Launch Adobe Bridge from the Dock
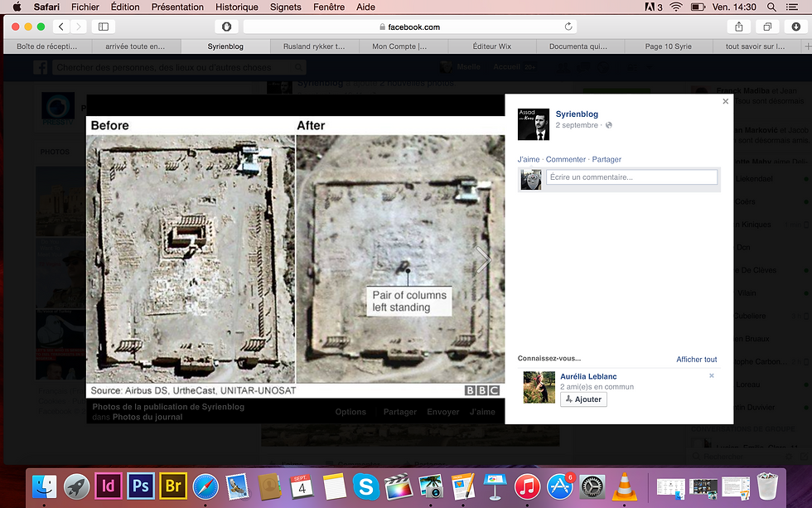The width and height of the screenshot is (812, 508). [x=173, y=486]
